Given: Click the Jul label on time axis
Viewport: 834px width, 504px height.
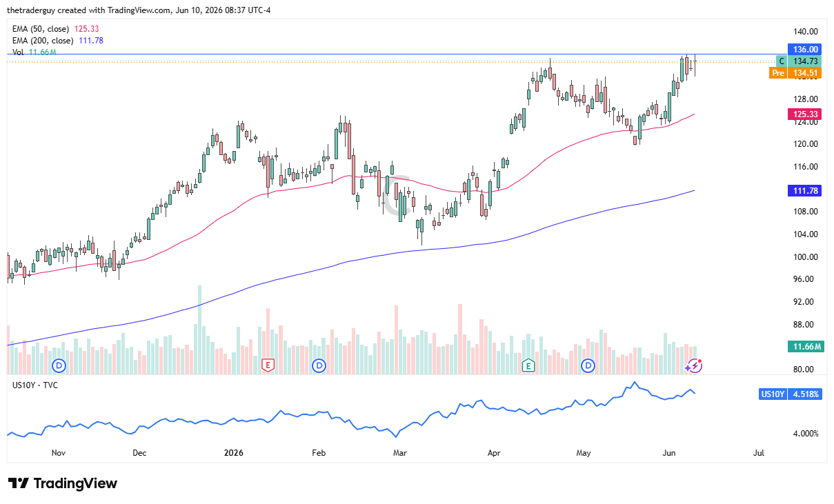Looking at the screenshot, I should (759, 453).
